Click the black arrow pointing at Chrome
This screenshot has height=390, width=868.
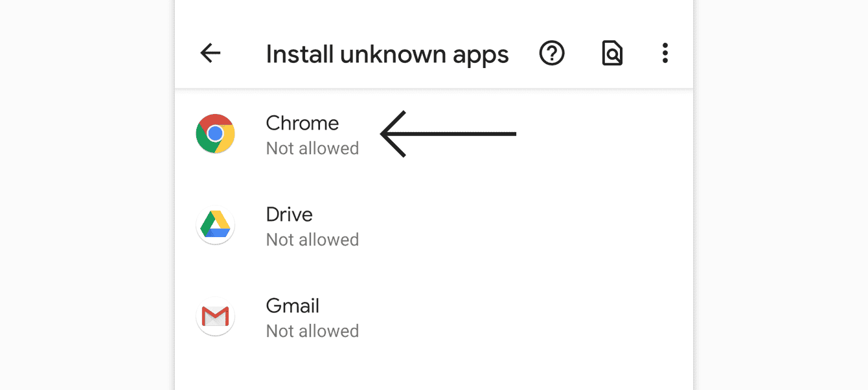click(448, 134)
